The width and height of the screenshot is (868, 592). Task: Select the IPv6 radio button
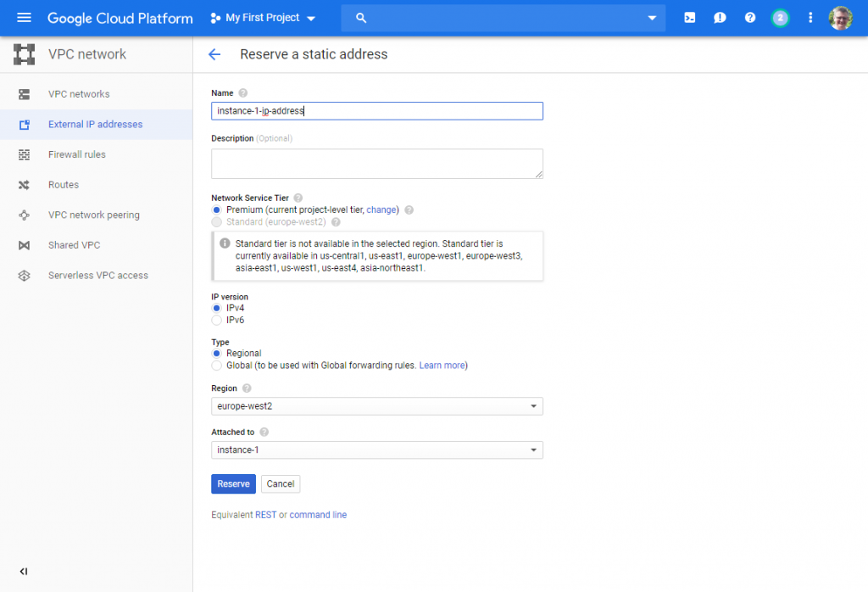216,320
